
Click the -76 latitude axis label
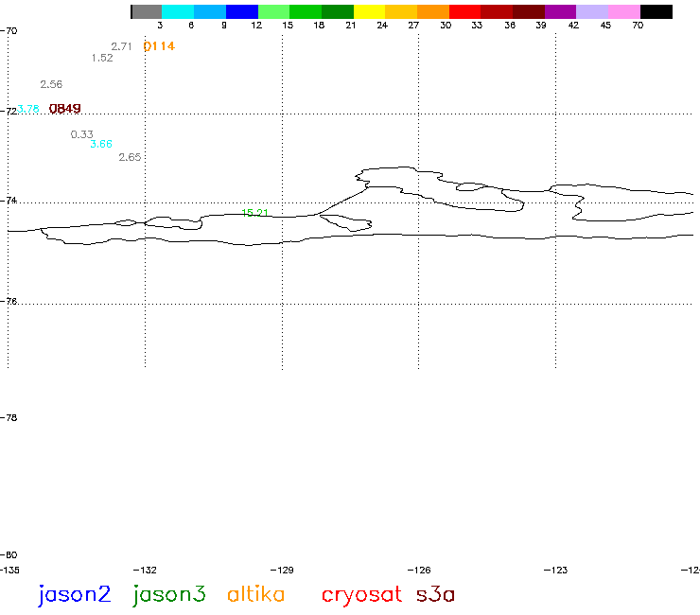pos(9,302)
